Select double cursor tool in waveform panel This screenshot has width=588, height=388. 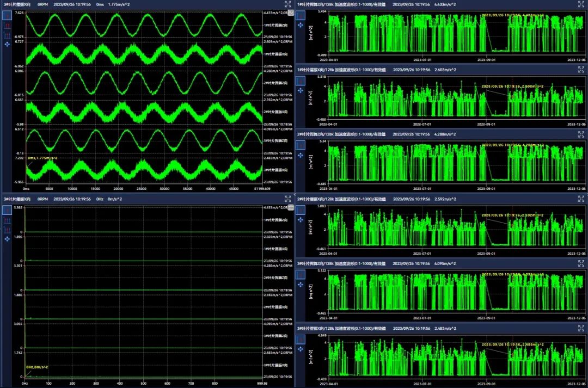tap(7, 26)
